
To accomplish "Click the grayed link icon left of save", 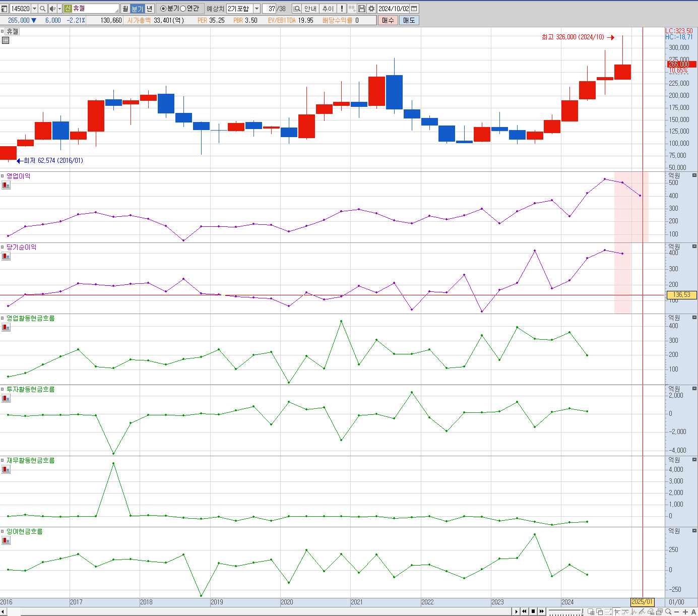I will (x=352, y=9).
